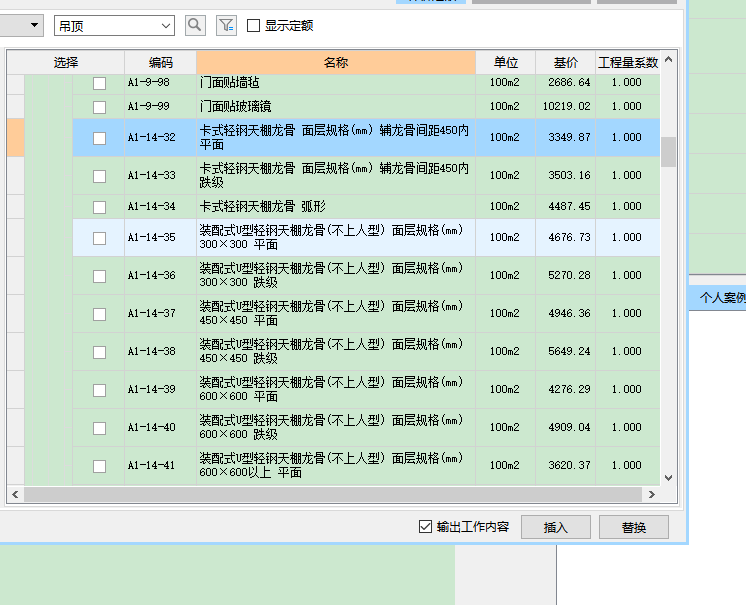Click horizontal scrollbar left arrow
Screen dimensions: 746x605
tap(15, 495)
